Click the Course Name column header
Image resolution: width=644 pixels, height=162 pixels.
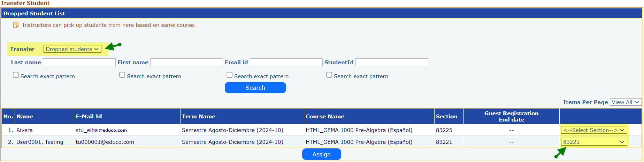[325, 117]
